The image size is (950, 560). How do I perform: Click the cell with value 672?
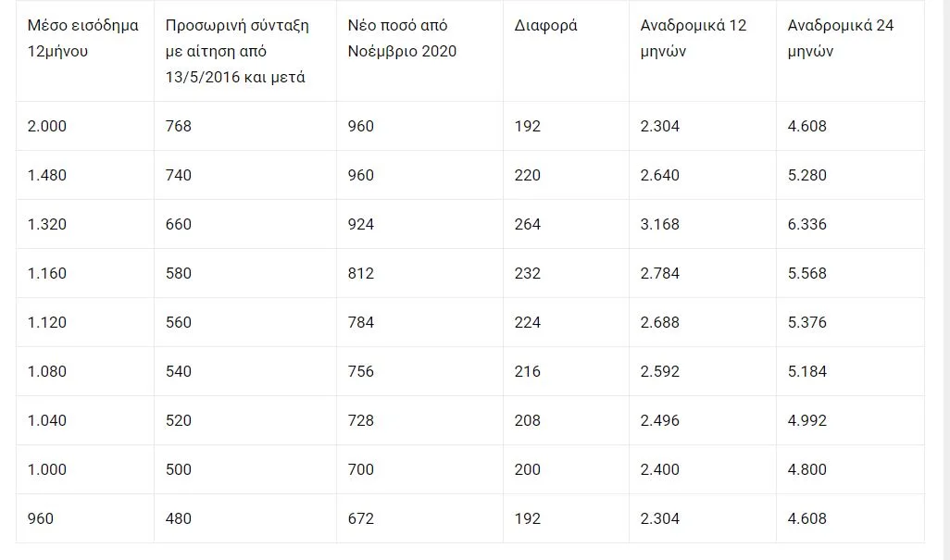(361, 518)
